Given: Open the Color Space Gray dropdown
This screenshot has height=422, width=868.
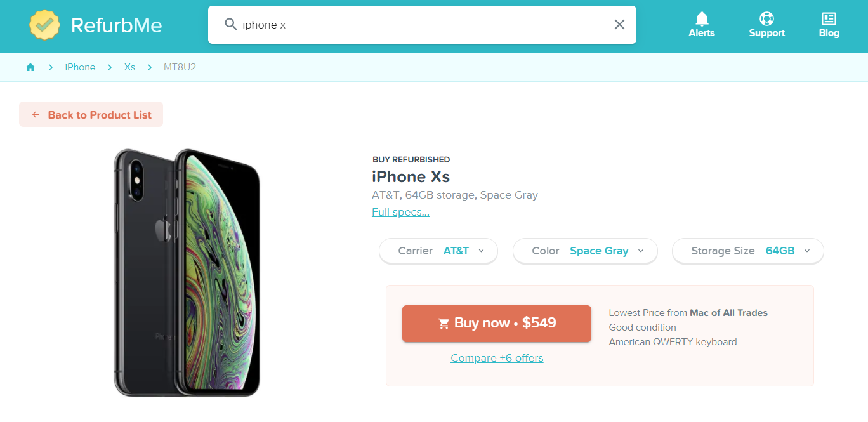Looking at the screenshot, I should point(585,251).
